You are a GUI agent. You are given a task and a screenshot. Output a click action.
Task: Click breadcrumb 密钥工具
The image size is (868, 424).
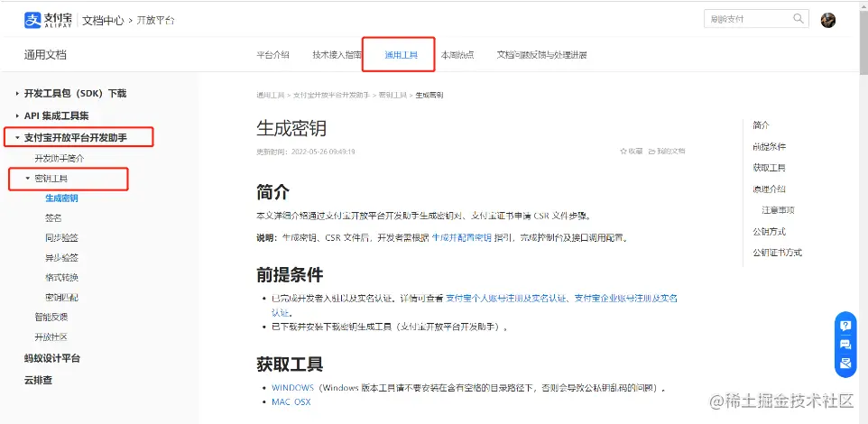click(x=392, y=96)
